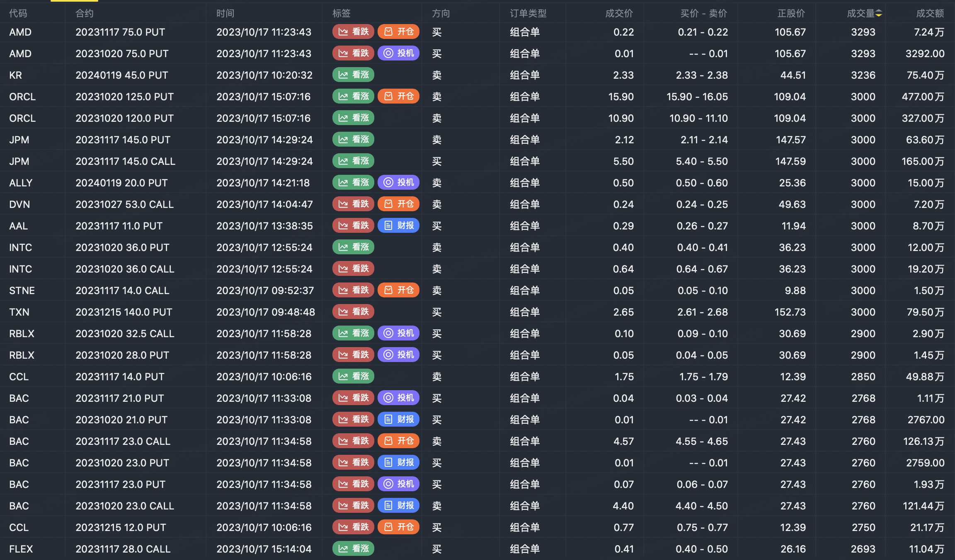Image resolution: width=955 pixels, height=560 pixels.
Task: Click the 看涨 tag in ORCL 120.0 PUT row
Action: (354, 118)
